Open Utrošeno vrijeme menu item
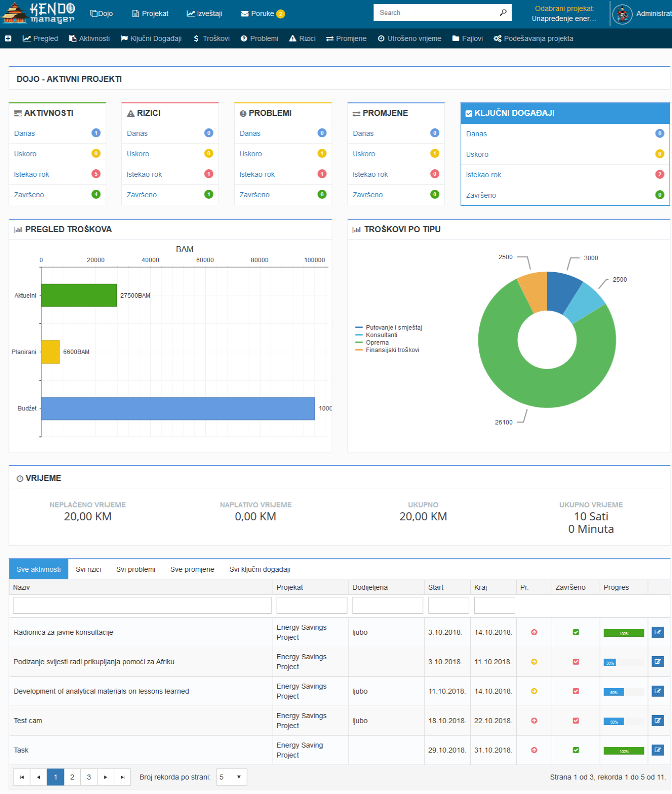 (x=409, y=38)
